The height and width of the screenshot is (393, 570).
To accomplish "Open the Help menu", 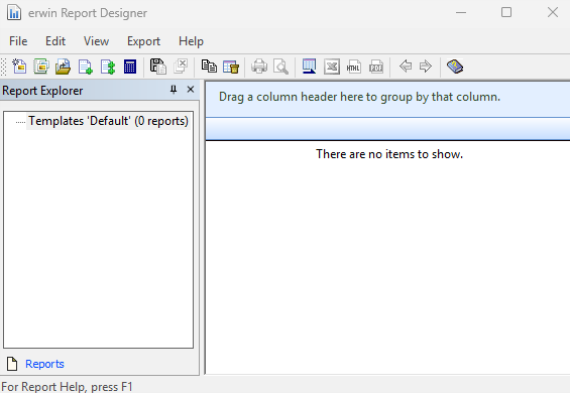I will click(191, 41).
